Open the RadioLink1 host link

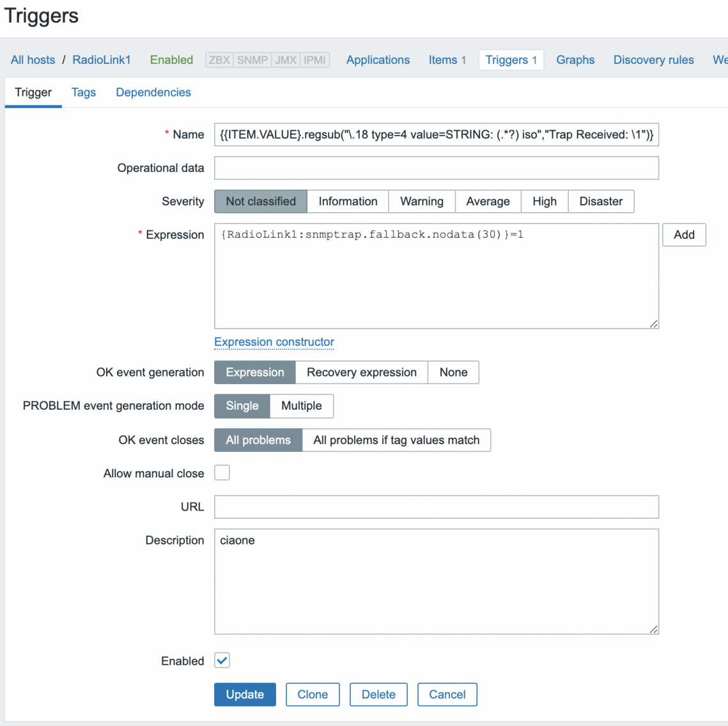[102, 60]
